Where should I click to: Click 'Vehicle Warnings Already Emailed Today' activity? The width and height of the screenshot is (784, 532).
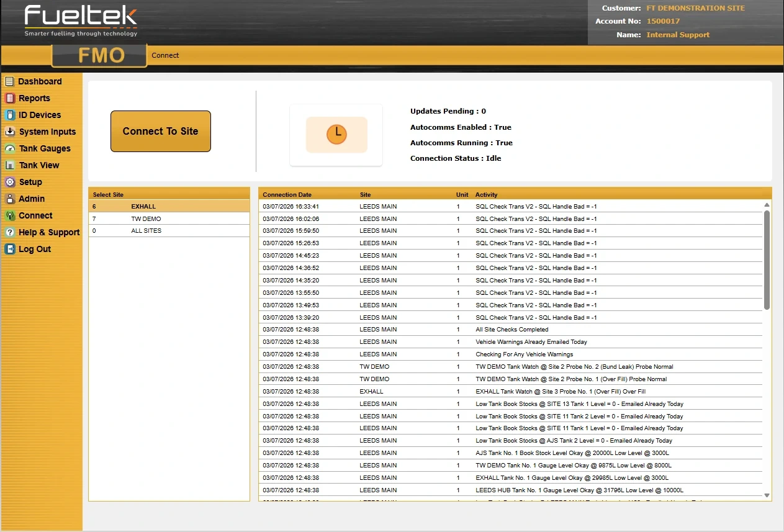click(x=531, y=342)
